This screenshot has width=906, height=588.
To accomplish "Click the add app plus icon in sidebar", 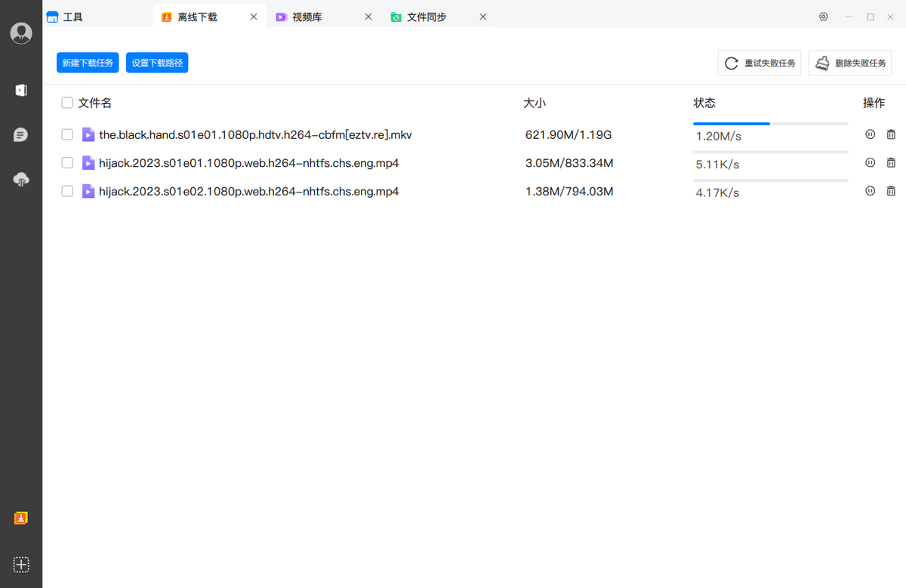I will [21, 564].
